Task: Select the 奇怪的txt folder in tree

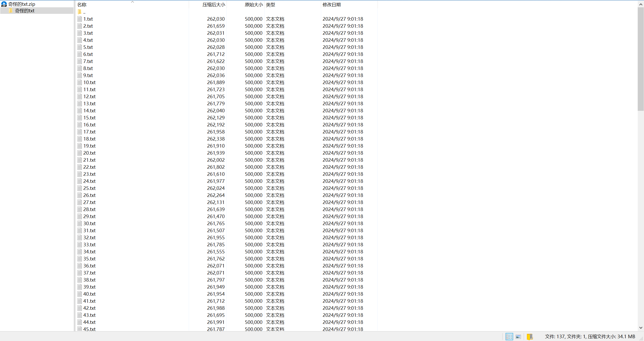Action: (x=24, y=11)
